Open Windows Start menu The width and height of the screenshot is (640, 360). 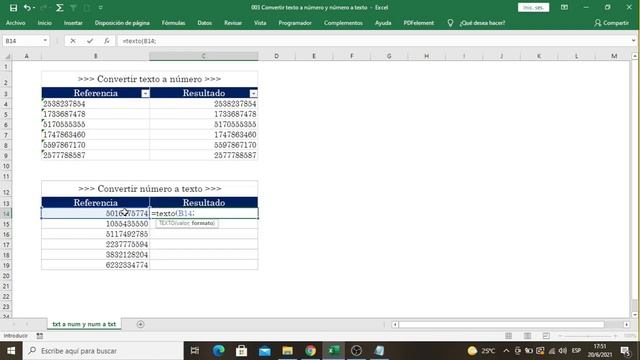pos(11,351)
